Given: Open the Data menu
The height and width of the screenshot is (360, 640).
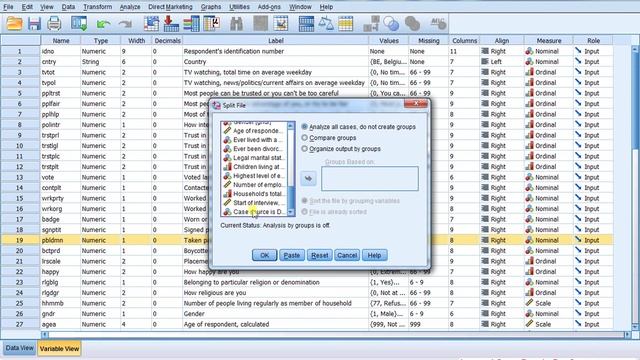Looking at the screenshot, I should click(x=68, y=7).
